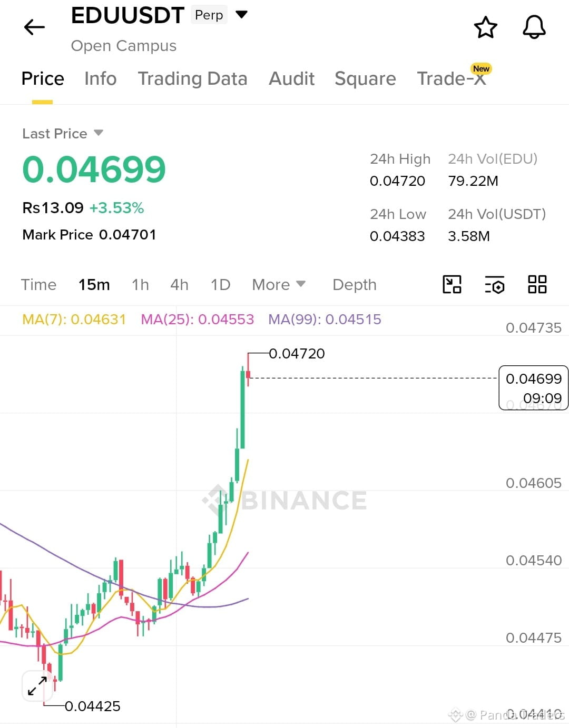Screen dimensions: 569x728
Task: Open the Trading Data tab
Action: tap(192, 78)
